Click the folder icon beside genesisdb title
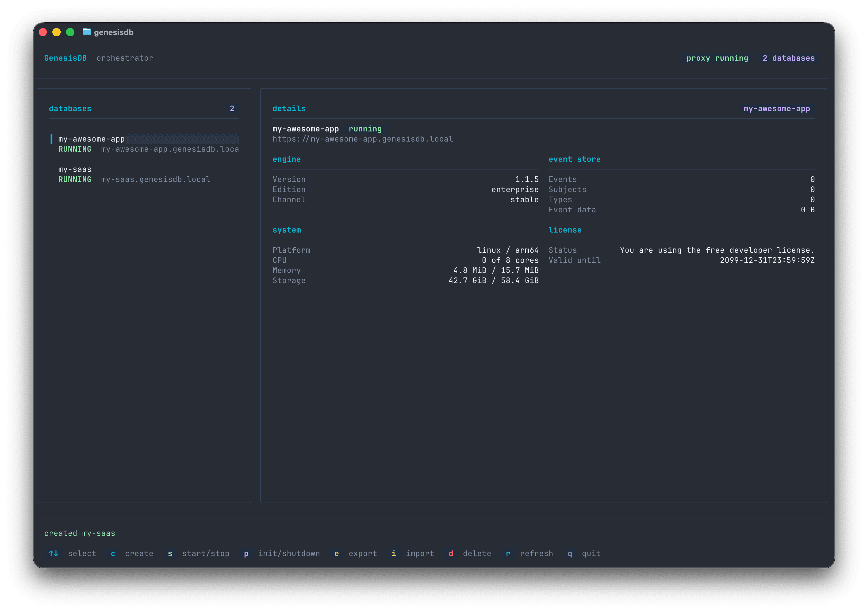The image size is (868, 612). [87, 32]
